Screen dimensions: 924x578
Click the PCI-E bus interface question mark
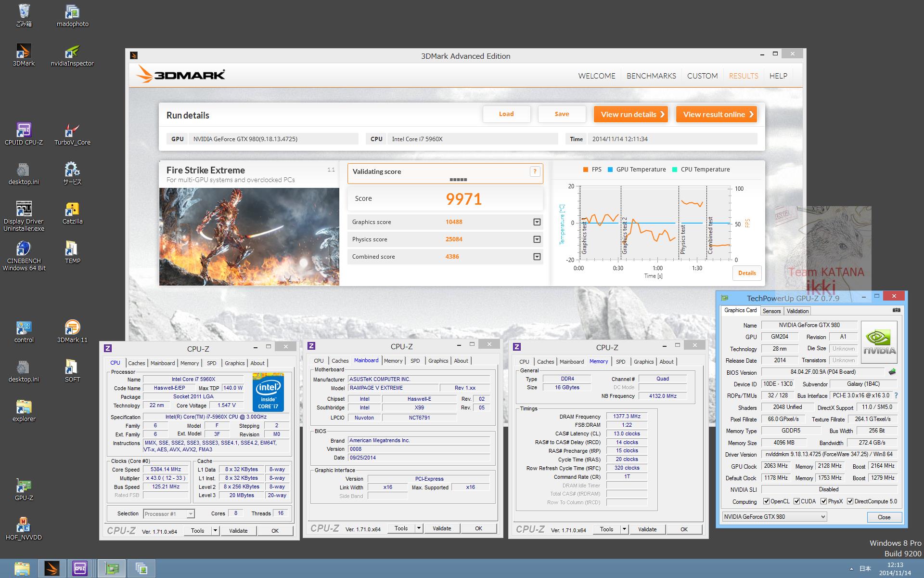click(x=896, y=395)
